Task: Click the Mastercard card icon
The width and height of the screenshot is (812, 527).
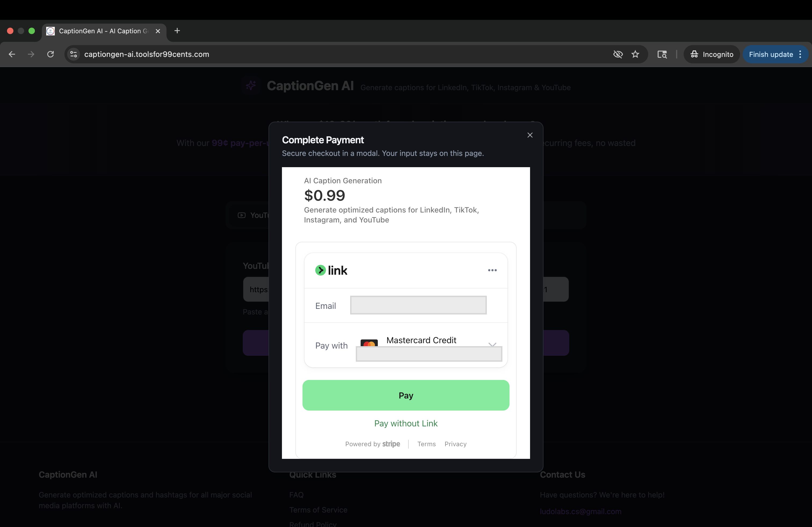Action: [x=369, y=343]
